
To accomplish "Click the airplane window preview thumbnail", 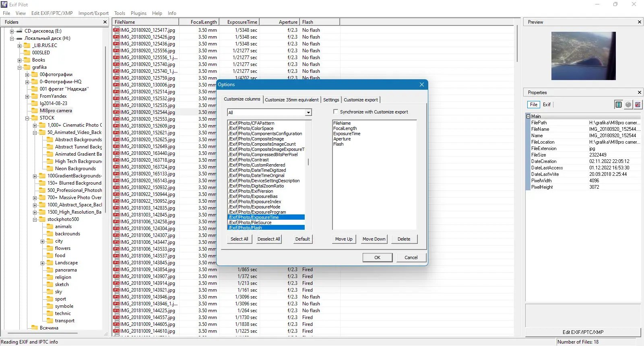I will 583,56.
